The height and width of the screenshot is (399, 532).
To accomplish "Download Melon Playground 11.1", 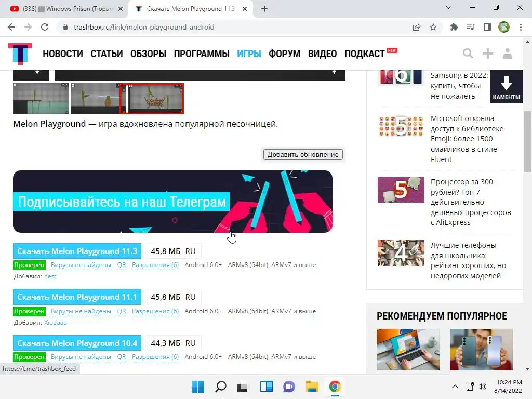I will (x=77, y=297).
